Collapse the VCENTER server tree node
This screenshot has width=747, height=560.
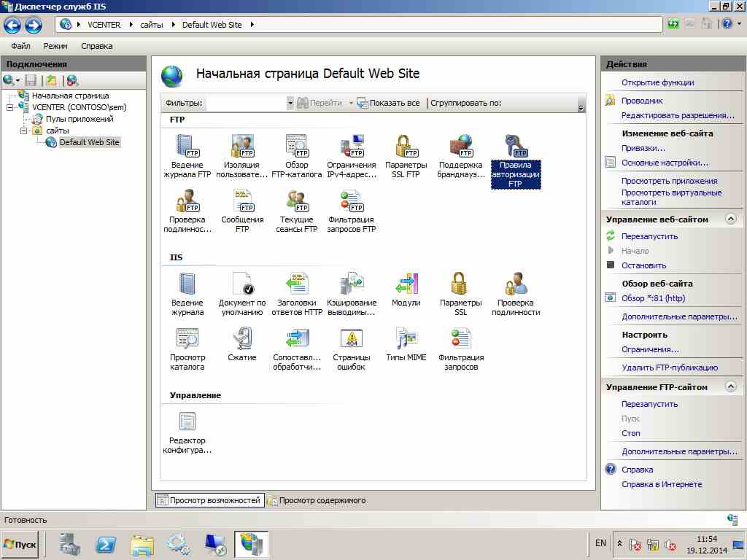10,108
